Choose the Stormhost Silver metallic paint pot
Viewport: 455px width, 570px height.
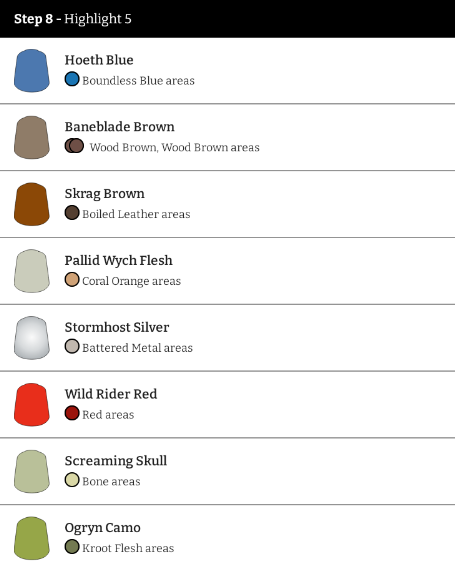coord(32,338)
